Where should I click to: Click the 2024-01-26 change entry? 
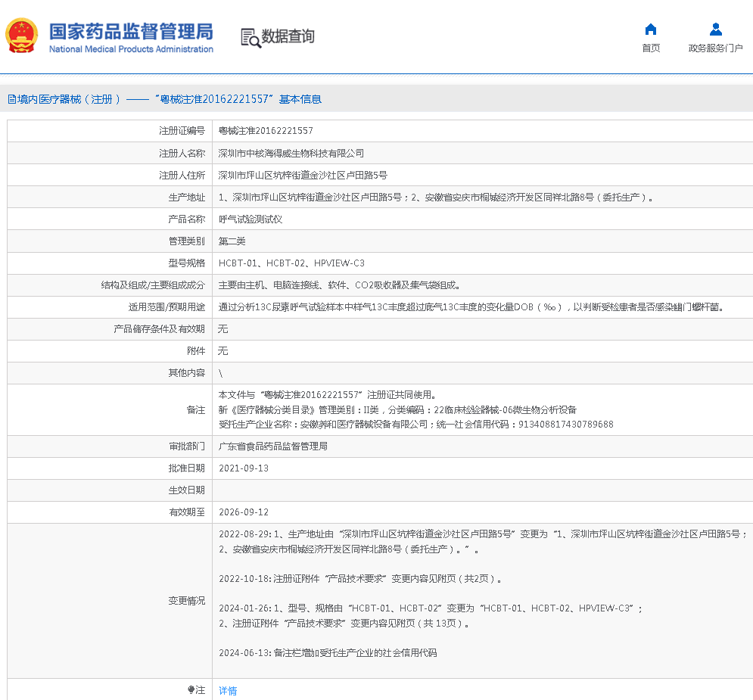pos(431,616)
